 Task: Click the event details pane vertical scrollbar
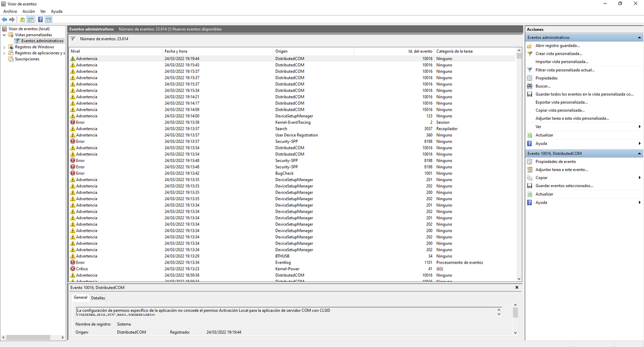[515, 319]
